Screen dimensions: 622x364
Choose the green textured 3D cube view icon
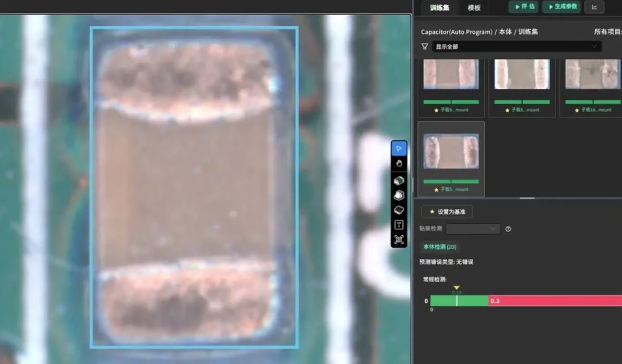[x=399, y=180]
